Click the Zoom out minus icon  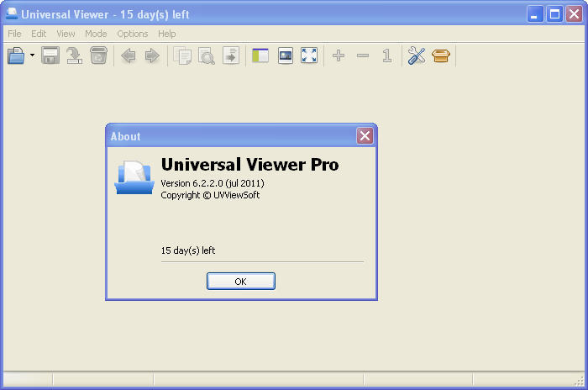[363, 56]
